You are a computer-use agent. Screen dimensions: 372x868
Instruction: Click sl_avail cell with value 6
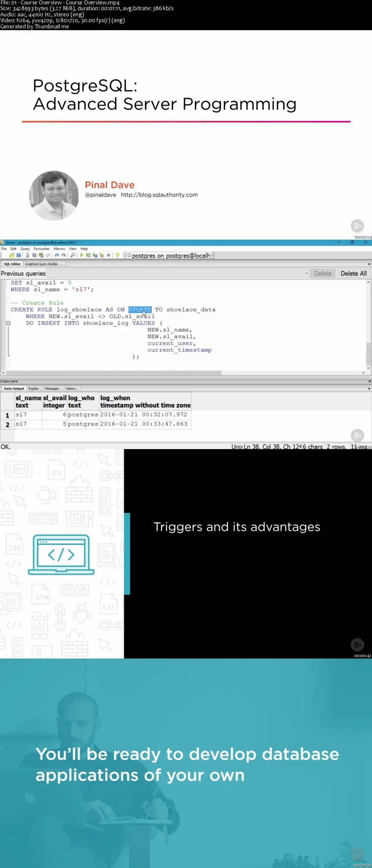click(x=54, y=415)
